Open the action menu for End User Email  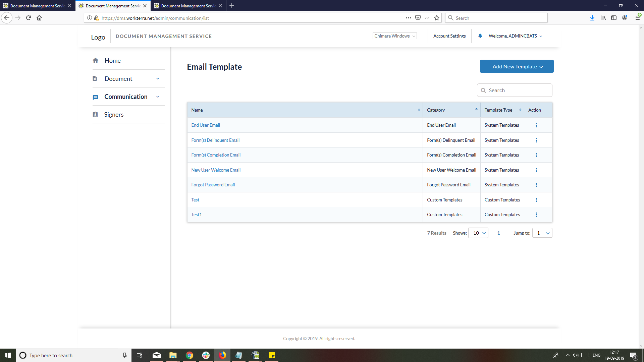536,125
